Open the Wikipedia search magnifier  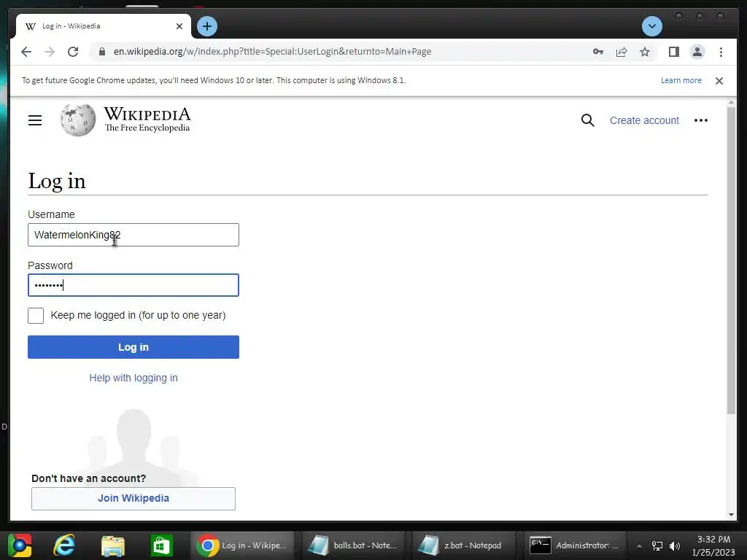(587, 120)
